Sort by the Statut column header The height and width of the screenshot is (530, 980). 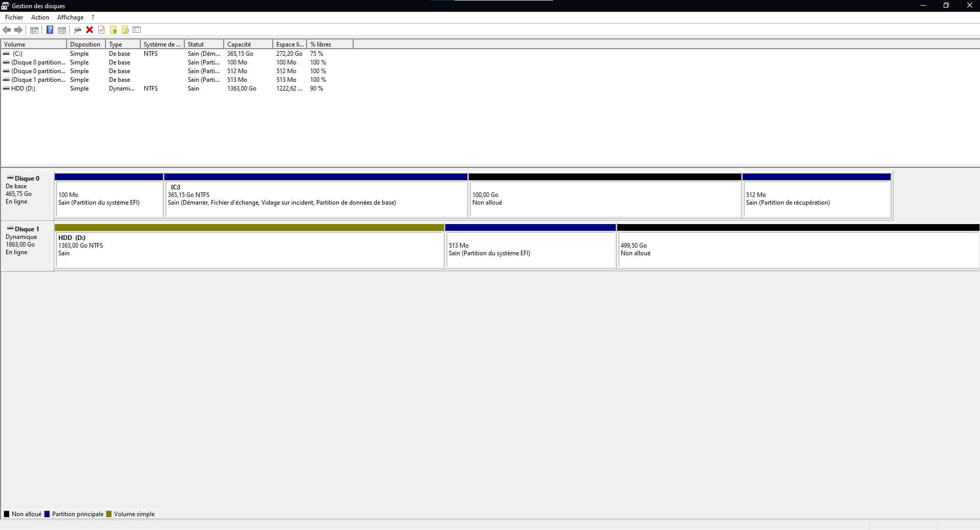pyautogui.click(x=204, y=45)
